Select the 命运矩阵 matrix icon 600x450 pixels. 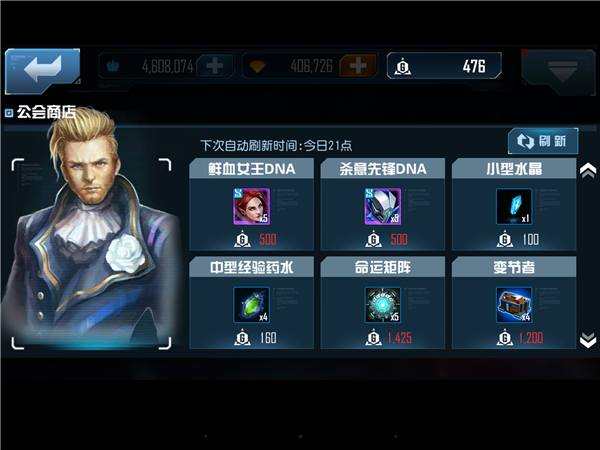383,305
